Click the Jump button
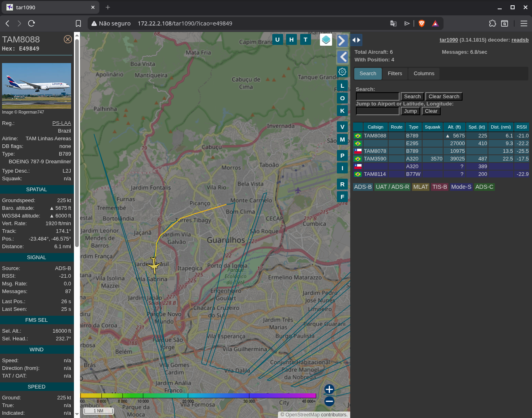The height and width of the screenshot is (418, 532). coord(410,111)
